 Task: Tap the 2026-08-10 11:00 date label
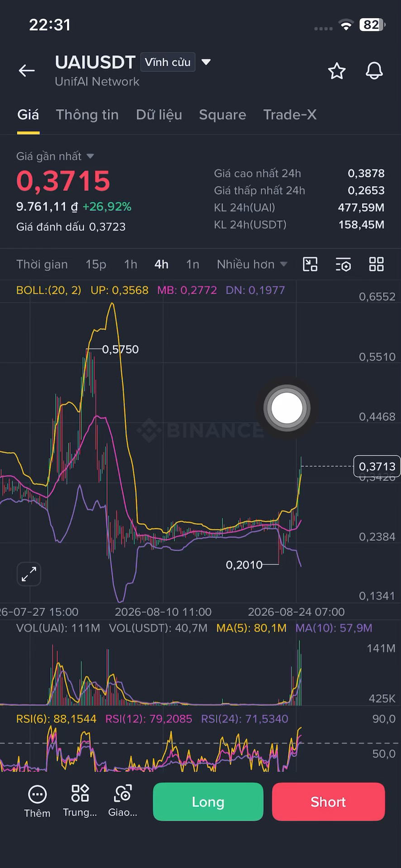click(x=163, y=612)
